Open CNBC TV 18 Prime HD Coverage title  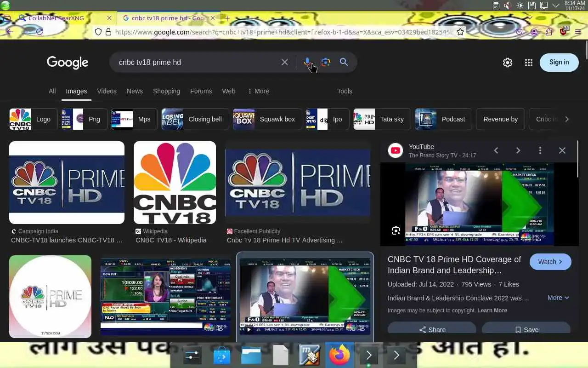454,265
